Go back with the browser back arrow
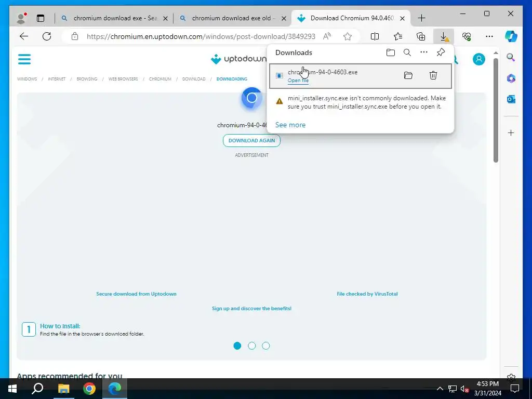This screenshot has width=532, height=399. coord(24,36)
